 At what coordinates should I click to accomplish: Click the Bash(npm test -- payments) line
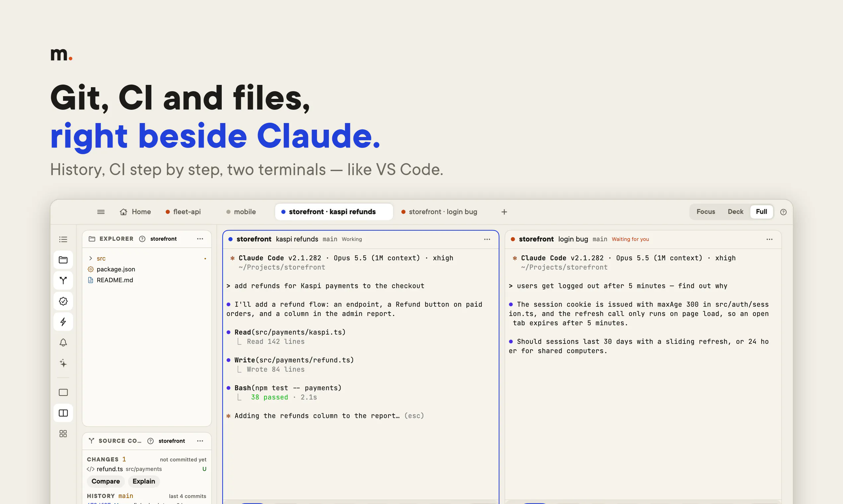pos(288,388)
